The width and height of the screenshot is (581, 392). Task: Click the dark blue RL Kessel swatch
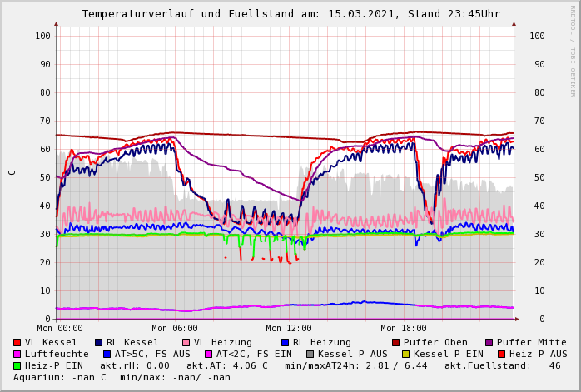[x=99, y=342]
